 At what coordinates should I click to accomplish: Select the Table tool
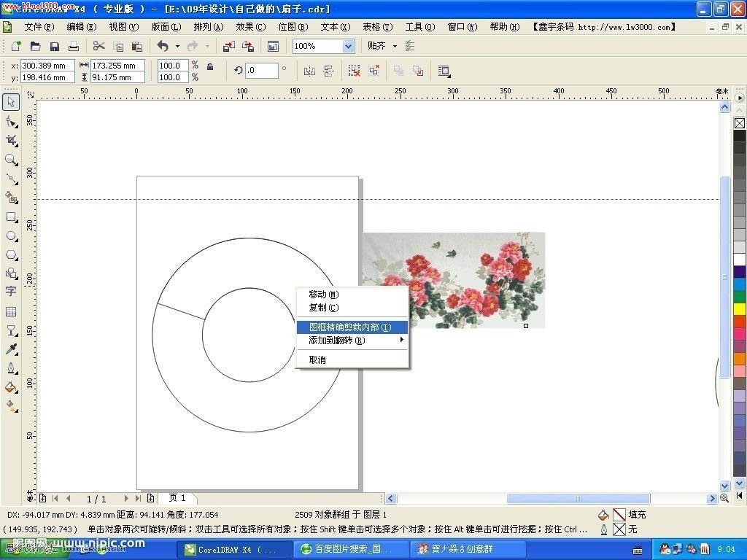(10, 312)
